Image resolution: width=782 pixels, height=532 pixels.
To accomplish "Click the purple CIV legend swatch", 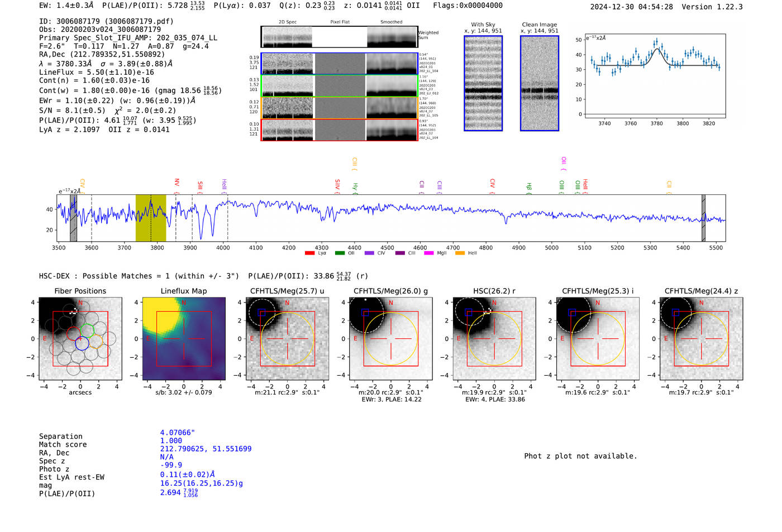I will 369,253.
